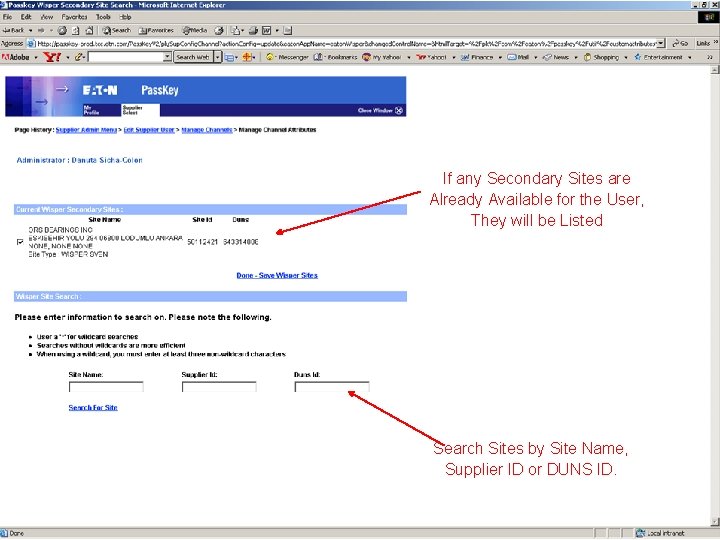This screenshot has width=720, height=540.
Task: Refresh the current page
Action: coord(76,30)
